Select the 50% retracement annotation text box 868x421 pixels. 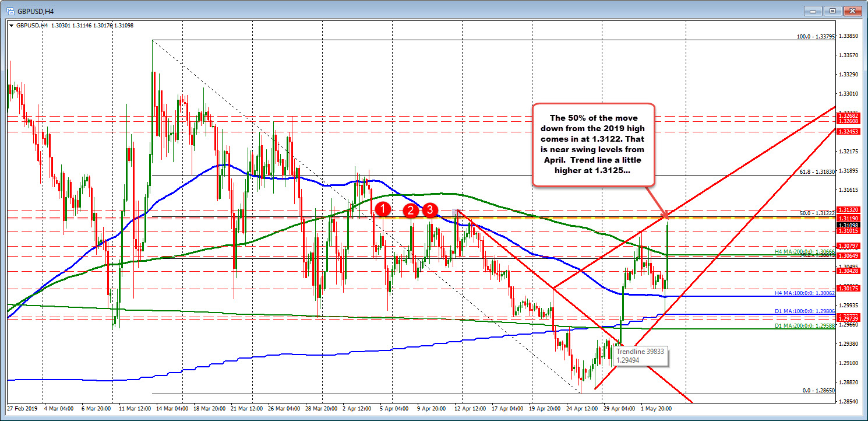click(593, 145)
